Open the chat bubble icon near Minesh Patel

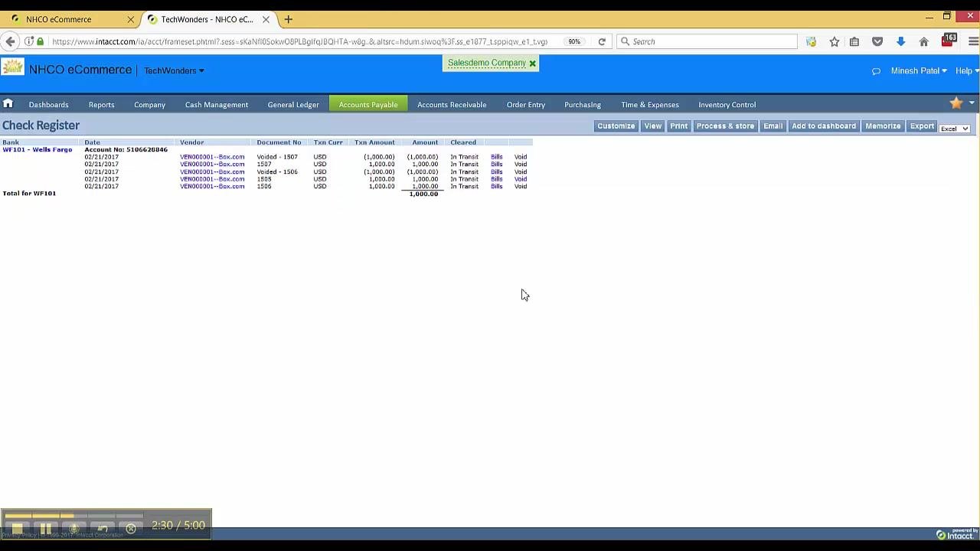click(876, 71)
